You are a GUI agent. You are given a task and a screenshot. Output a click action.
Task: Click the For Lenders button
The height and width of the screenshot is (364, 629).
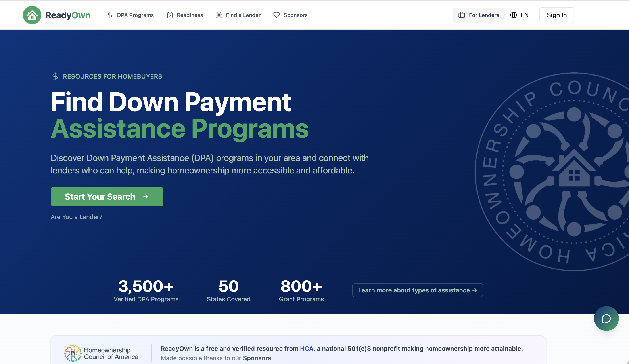(x=479, y=15)
